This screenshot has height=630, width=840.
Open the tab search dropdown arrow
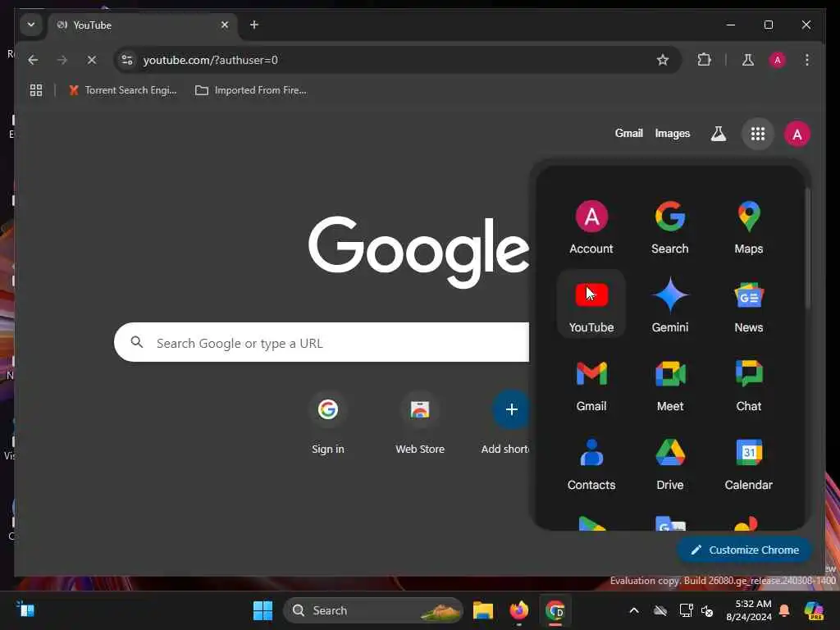[31, 25]
